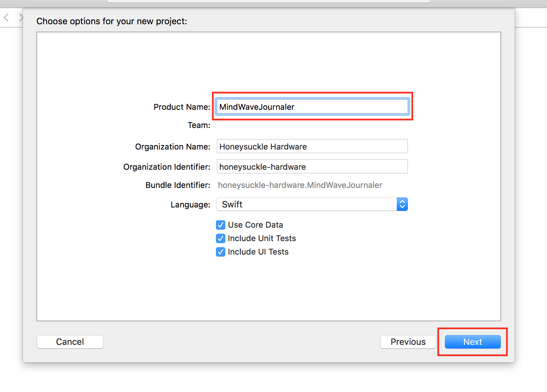Image resolution: width=547 pixels, height=392 pixels.
Task: Toggle off Include UI Tests
Action: [220, 252]
